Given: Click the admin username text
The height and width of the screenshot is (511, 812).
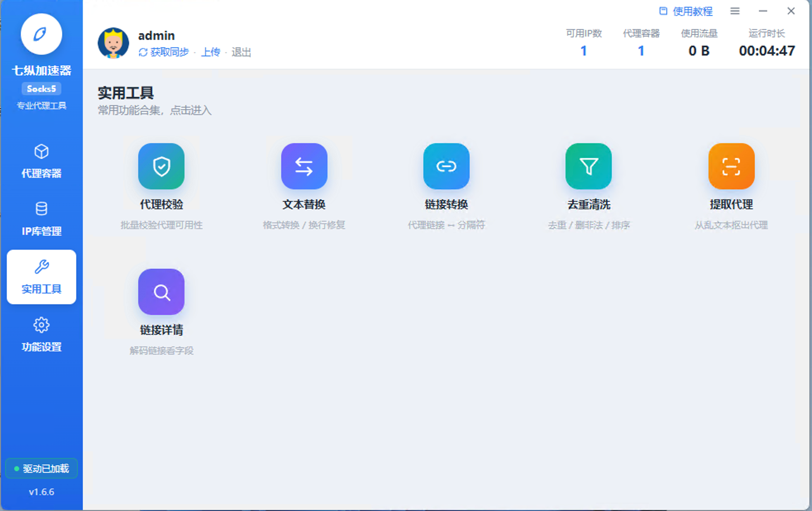Looking at the screenshot, I should [x=156, y=36].
